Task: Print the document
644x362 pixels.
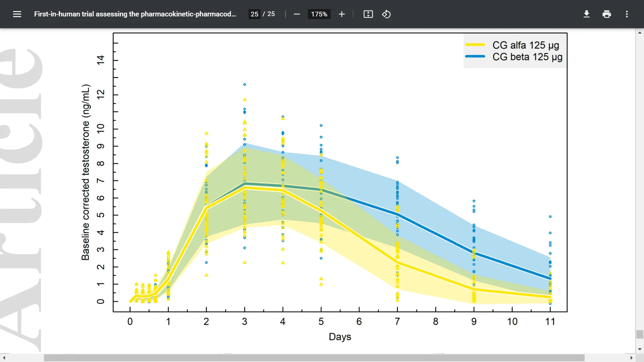Action: pyautogui.click(x=606, y=14)
